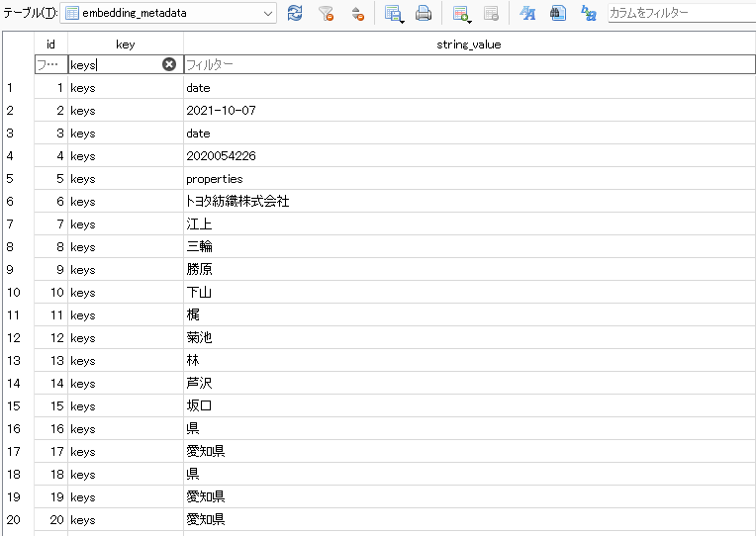Select the 愛知県 cell in row 19
The image size is (756, 536).
click(469, 497)
